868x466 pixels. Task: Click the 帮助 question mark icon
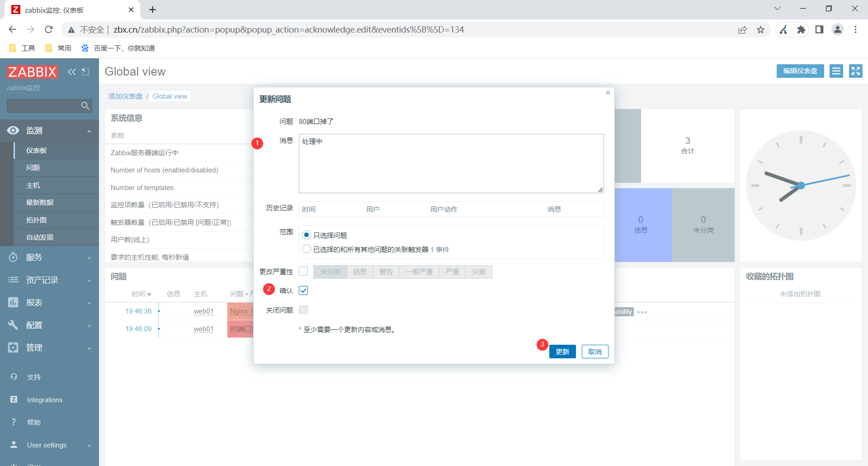pyautogui.click(x=14, y=422)
